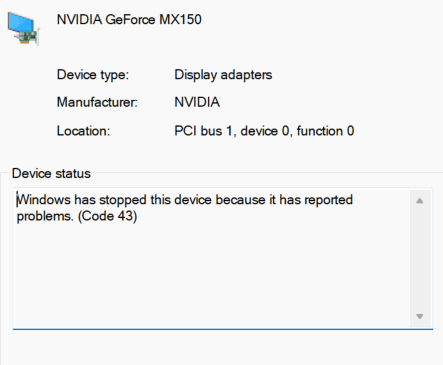Click the Device status scrollbar track
Viewport: 443px width, 365px height.
point(420,258)
